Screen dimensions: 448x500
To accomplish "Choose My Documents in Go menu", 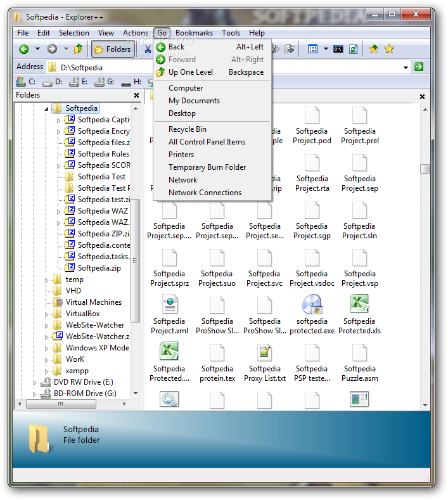I will [212, 101].
